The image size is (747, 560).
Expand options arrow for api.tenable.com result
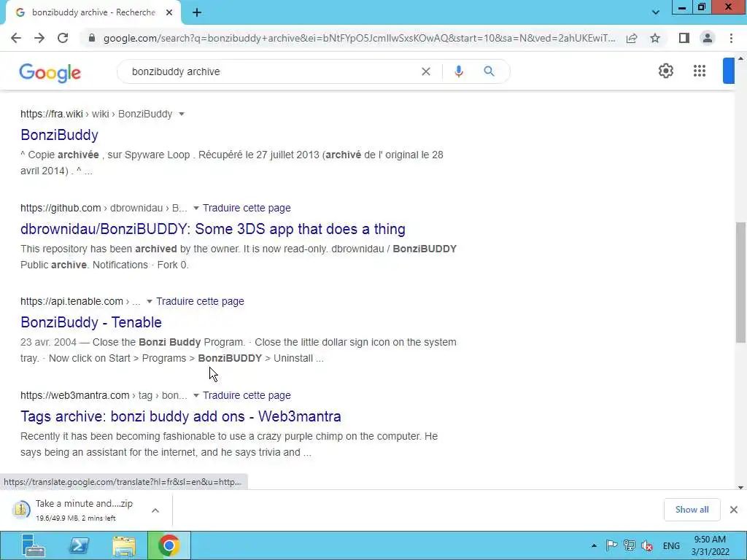[149, 301]
